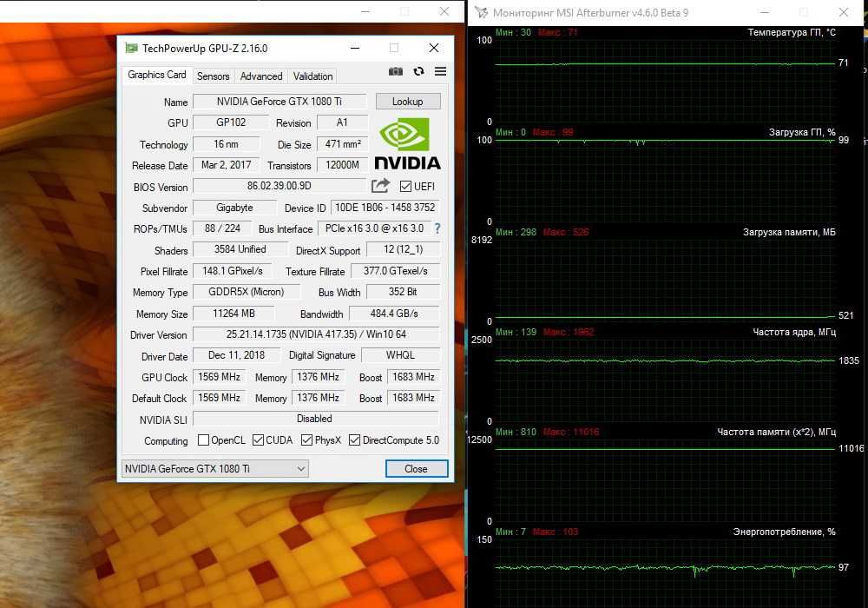Switch to the Graphics Card tab

(156, 75)
